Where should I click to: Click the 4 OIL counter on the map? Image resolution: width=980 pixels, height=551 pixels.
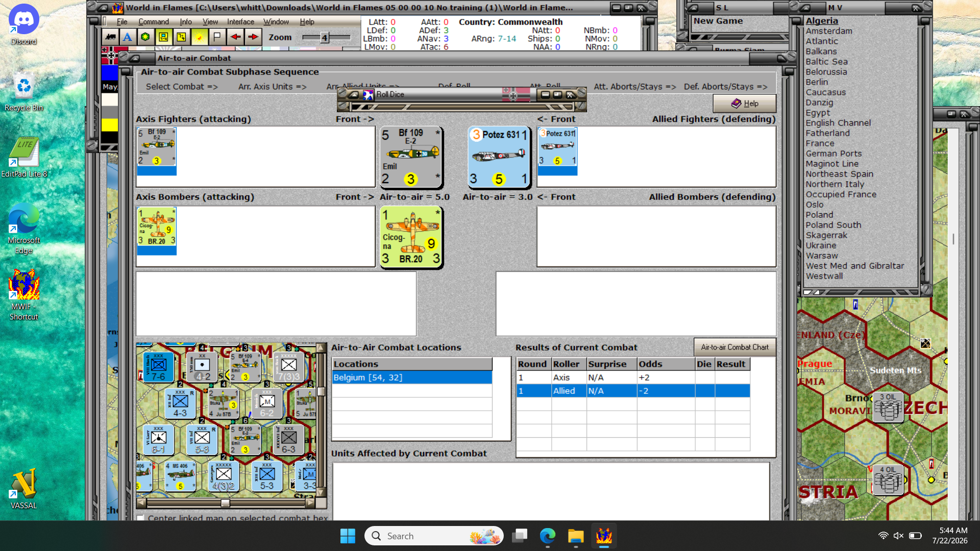[888, 480]
